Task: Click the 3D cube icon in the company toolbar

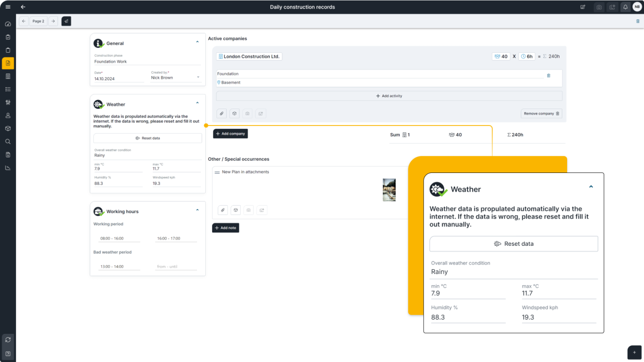Action: 234,114
